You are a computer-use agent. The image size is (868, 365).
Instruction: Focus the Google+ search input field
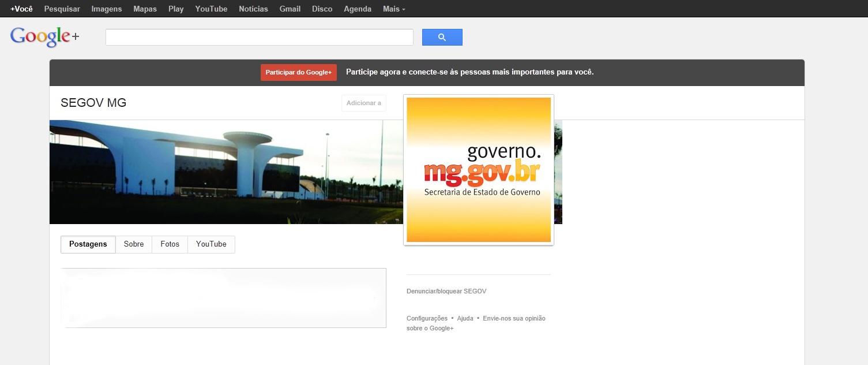259,38
